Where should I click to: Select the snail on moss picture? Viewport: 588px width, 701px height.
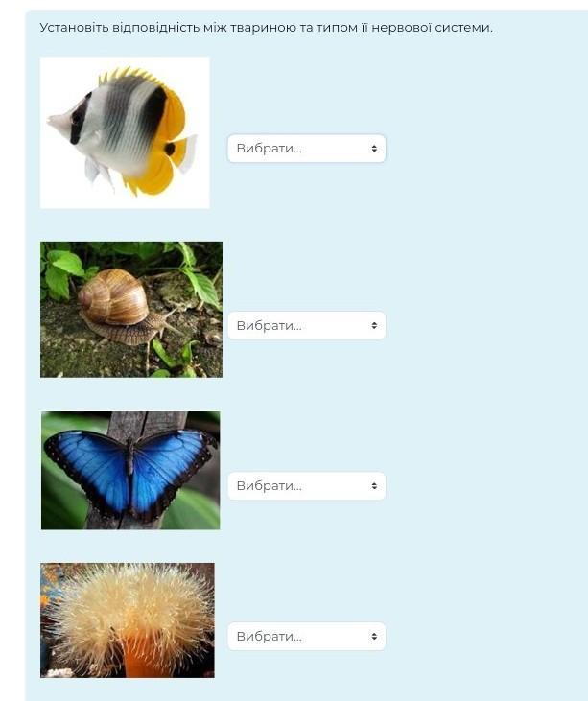point(131,310)
